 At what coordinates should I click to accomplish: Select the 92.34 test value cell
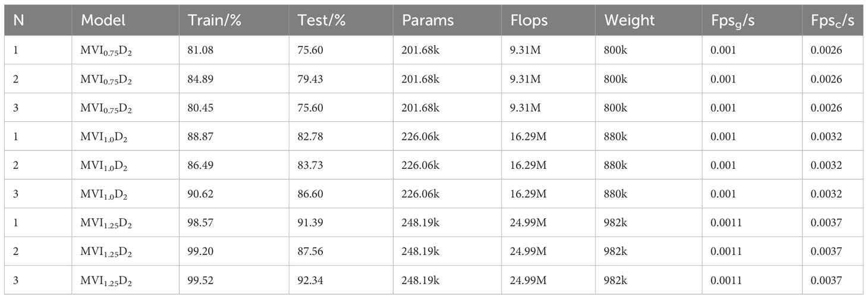pos(341,279)
